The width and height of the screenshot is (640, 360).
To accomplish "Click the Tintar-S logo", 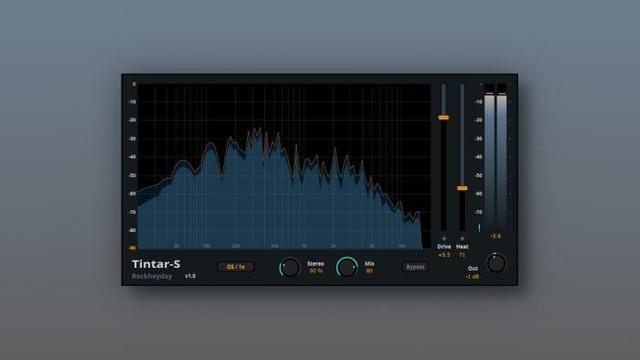I will [156, 264].
